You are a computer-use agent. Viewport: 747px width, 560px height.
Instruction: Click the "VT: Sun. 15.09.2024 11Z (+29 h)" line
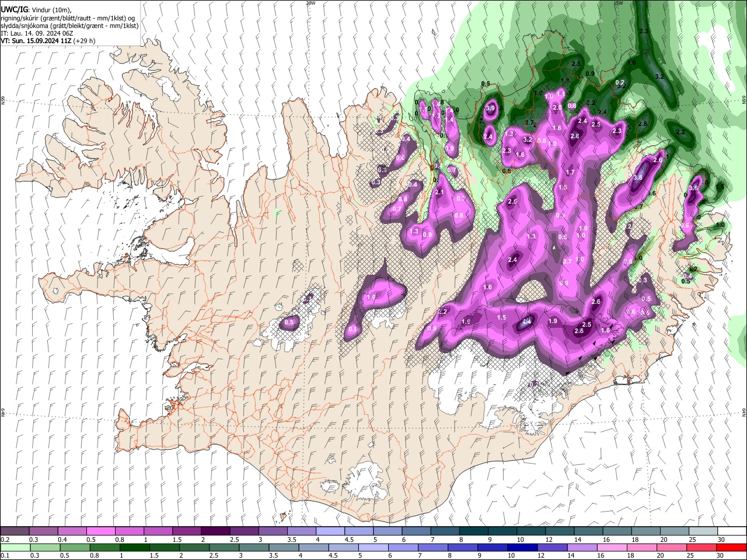click(48, 41)
